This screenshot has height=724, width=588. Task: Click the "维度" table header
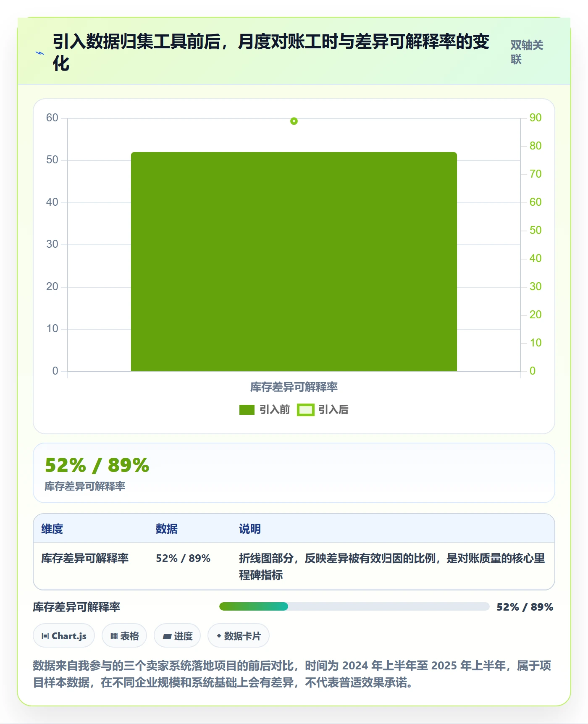[x=52, y=529]
